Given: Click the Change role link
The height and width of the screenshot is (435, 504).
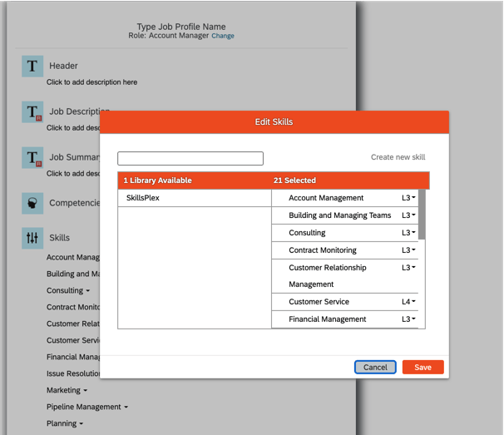Looking at the screenshot, I should pos(223,37).
